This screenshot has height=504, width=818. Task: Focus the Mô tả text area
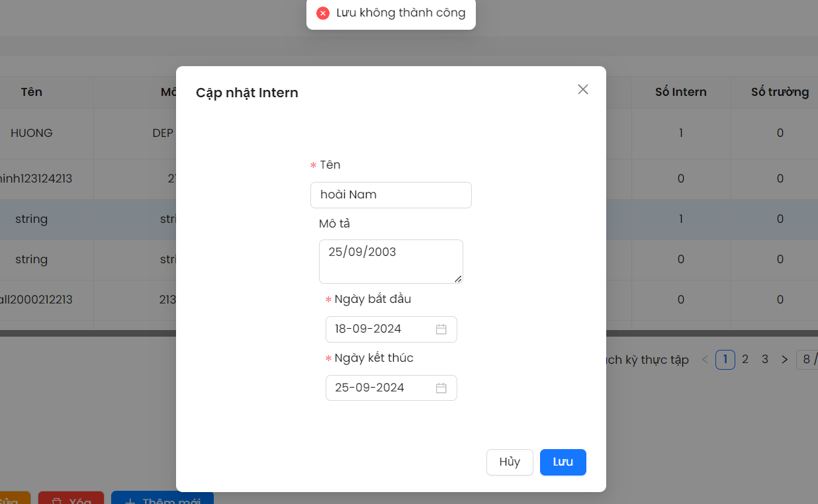[x=390, y=261]
